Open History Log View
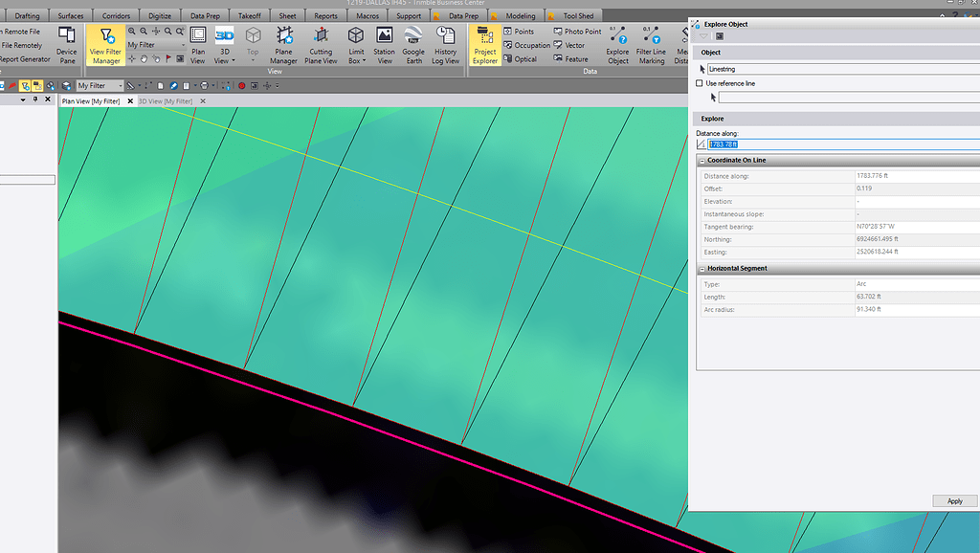 click(x=445, y=45)
